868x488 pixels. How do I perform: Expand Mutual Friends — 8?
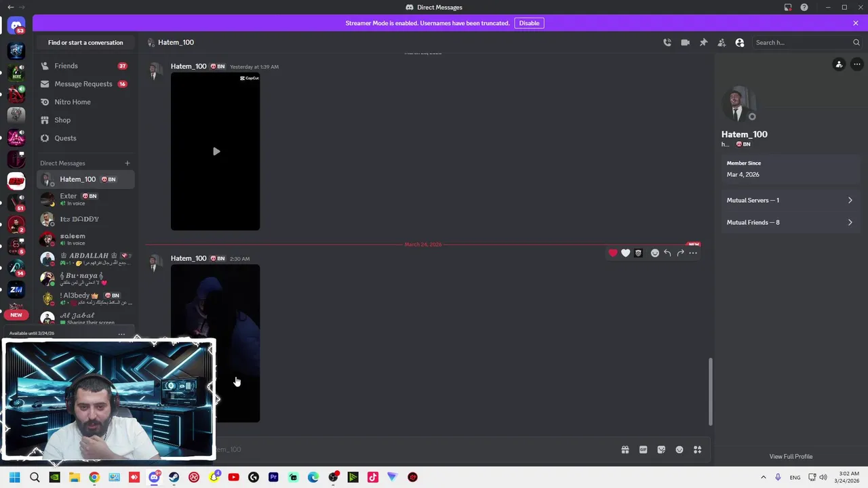pyautogui.click(x=789, y=222)
